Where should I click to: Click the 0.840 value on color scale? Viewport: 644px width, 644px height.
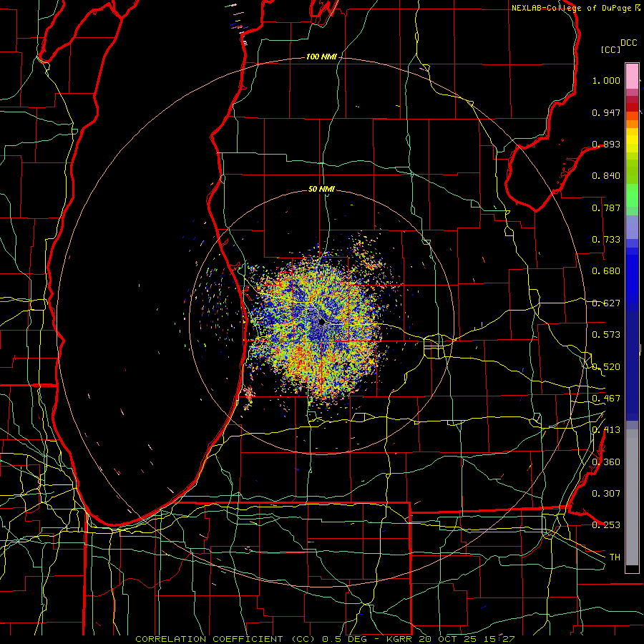click(606, 176)
